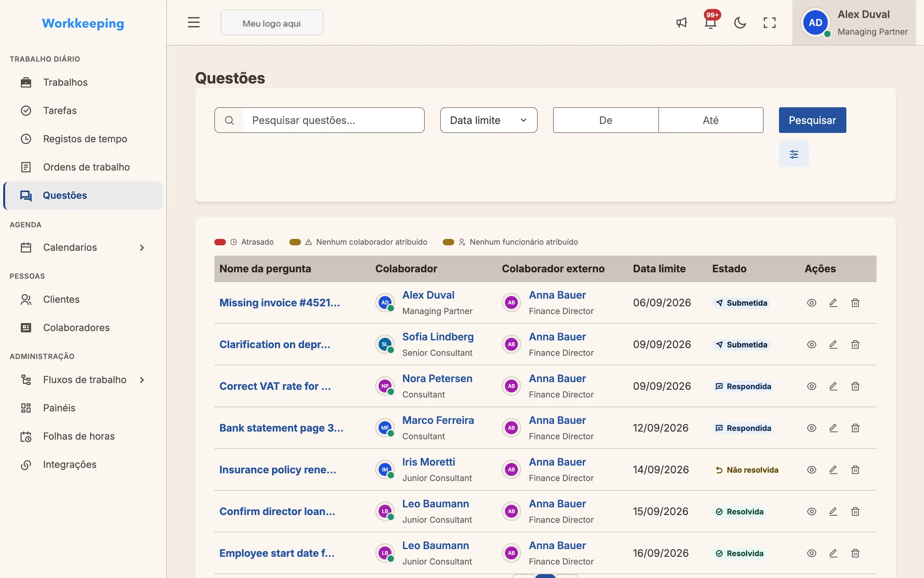The image size is (924, 578).
Task: View the Missing invoice #4521 question
Action: tap(811, 303)
